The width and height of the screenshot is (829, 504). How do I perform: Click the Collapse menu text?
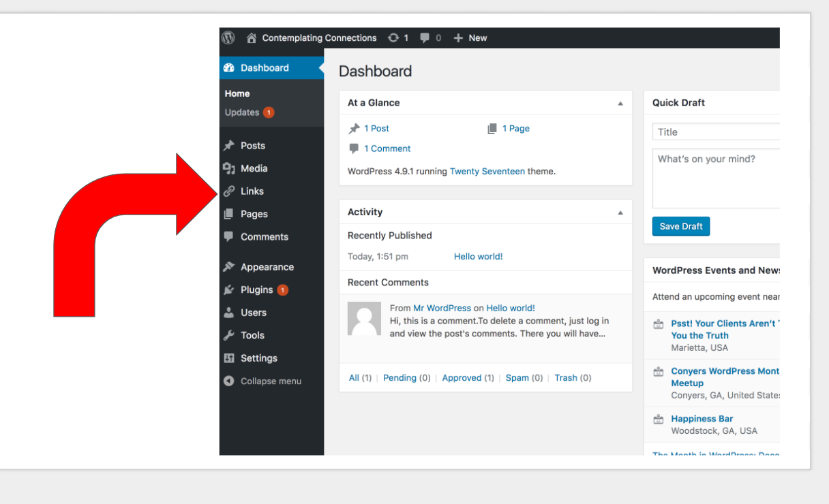coord(271,381)
